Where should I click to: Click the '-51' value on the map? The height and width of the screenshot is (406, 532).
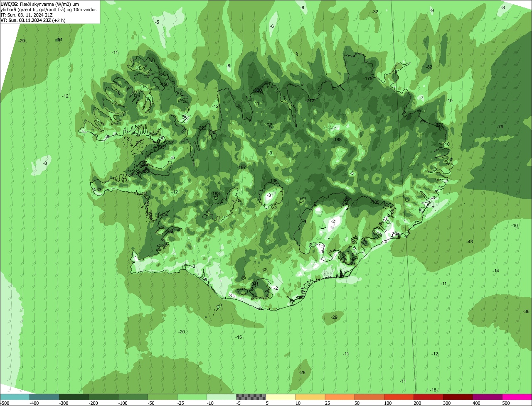point(59,39)
